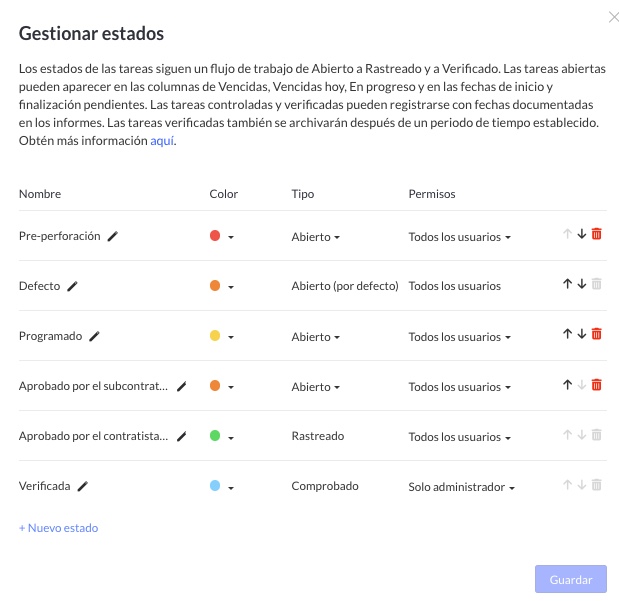Open the aquí more information link

click(x=162, y=141)
